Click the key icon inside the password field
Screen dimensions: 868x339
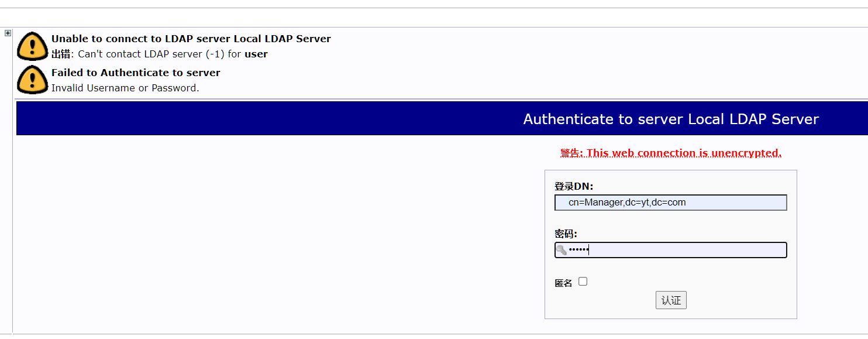tap(562, 250)
